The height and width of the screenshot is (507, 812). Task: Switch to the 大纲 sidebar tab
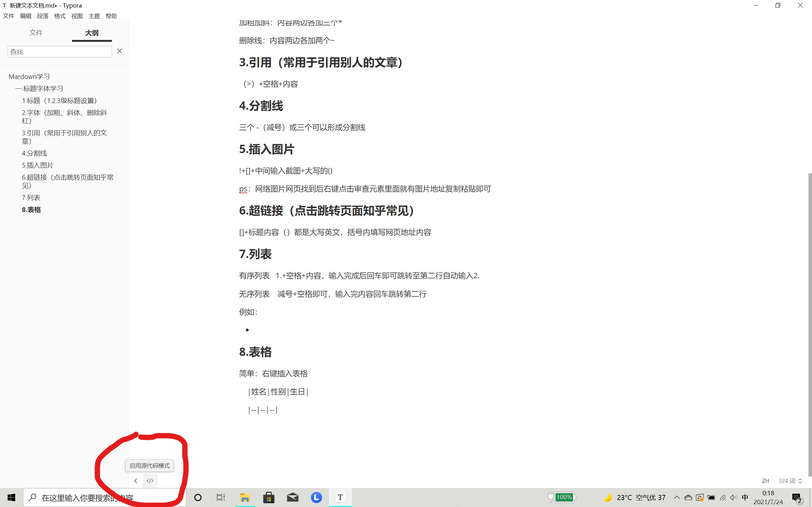click(92, 33)
